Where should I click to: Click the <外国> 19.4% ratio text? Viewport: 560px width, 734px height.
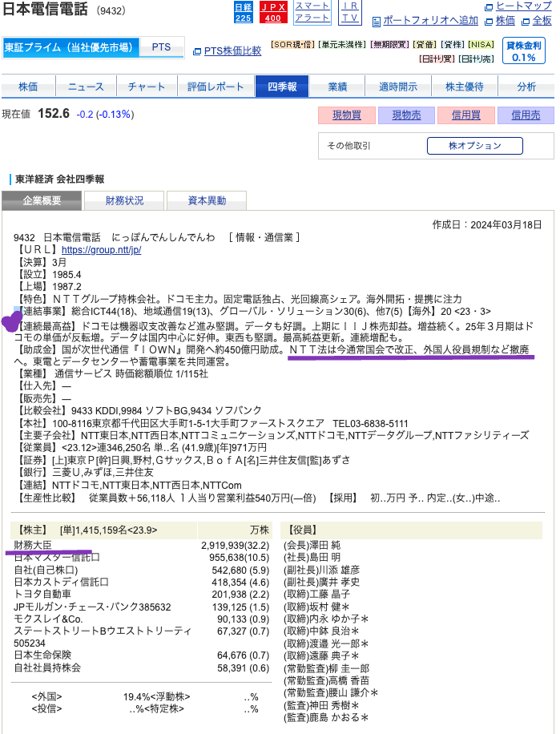tap(91, 697)
